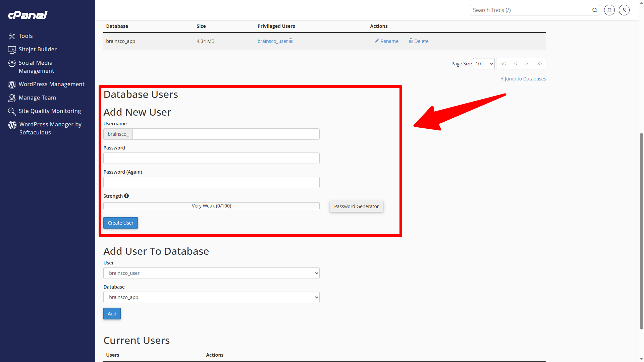
Task: Open Site Quality Monitoring
Action: pyautogui.click(x=50, y=111)
